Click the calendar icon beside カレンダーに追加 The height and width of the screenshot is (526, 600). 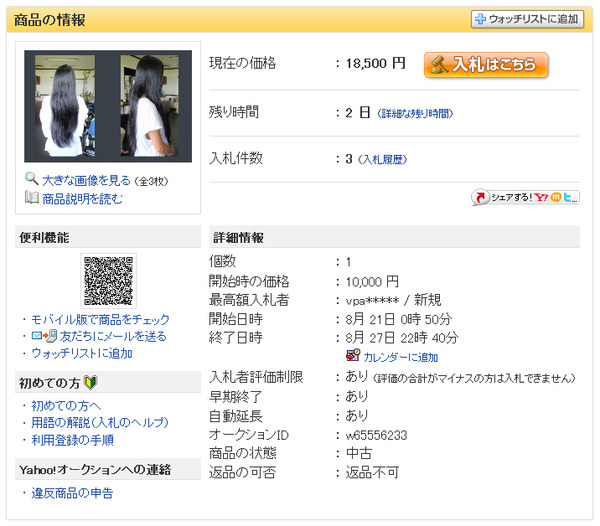coord(353,355)
